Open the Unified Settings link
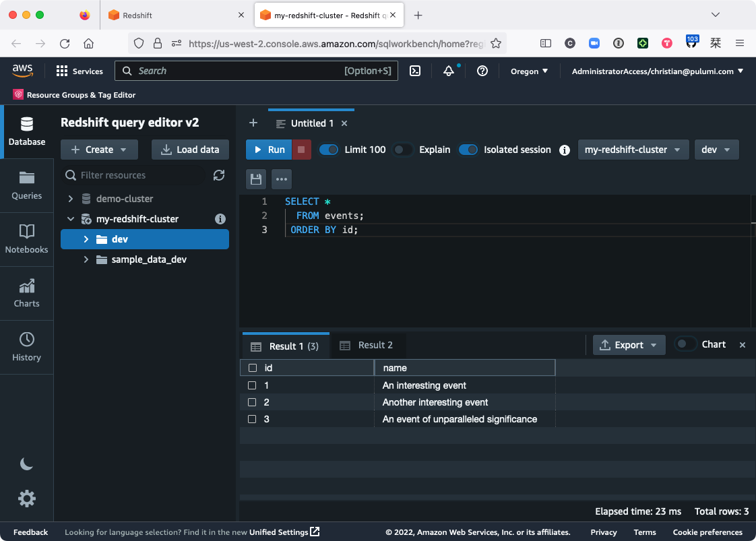 [284, 532]
